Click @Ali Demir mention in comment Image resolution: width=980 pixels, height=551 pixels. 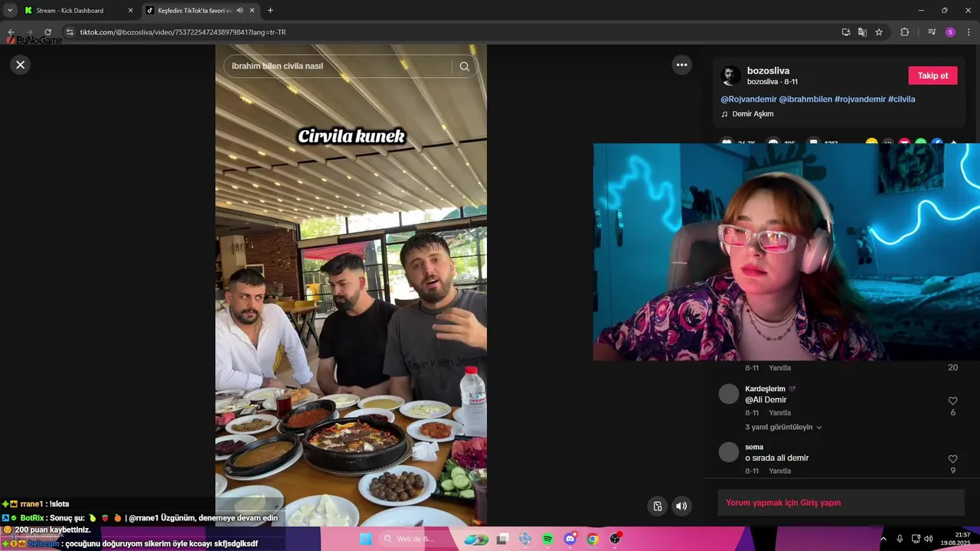click(766, 400)
